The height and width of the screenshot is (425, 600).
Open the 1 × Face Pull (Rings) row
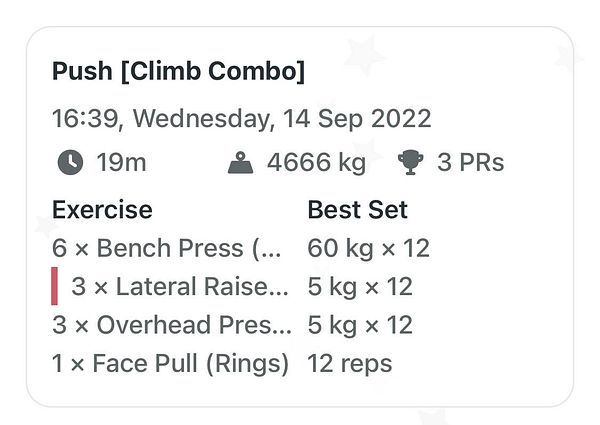pyautogui.click(x=170, y=363)
